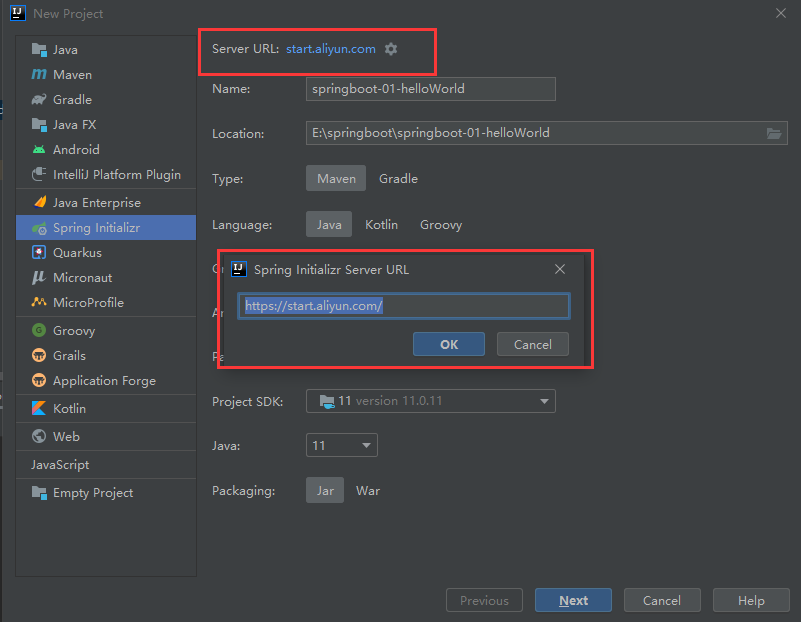The height and width of the screenshot is (622, 801).
Task: Click the Kotlin logo icon
Action: click(39, 409)
